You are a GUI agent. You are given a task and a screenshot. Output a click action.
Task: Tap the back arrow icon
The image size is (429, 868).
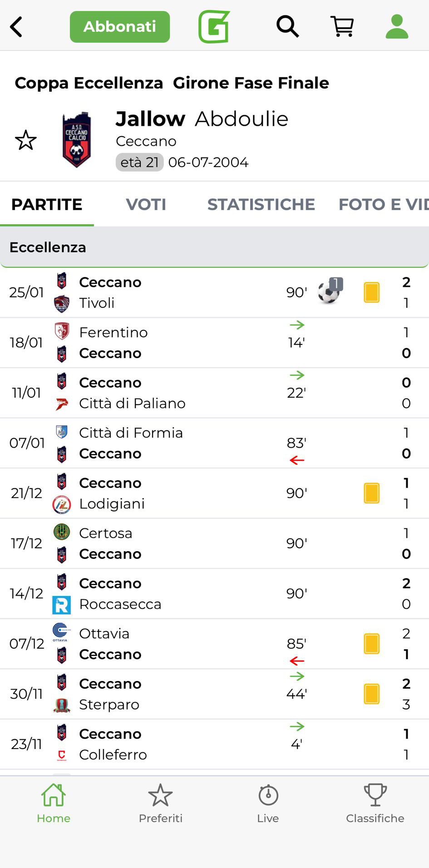tap(16, 27)
